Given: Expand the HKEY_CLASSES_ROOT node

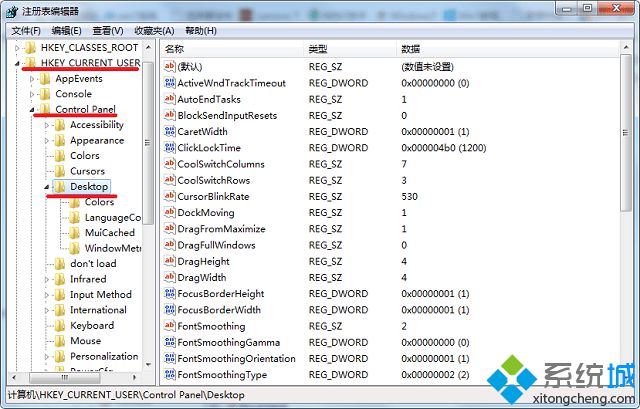Looking at the screenshot, I should [x=17, y=48].
